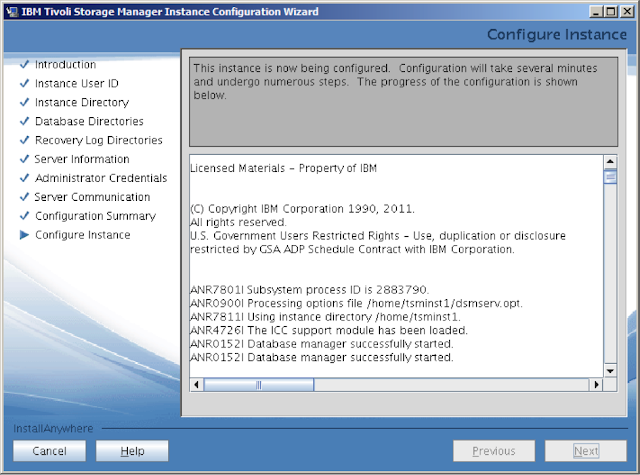
Task: Click the arrow icon beside Configure Instance
Action: point(24,235)
